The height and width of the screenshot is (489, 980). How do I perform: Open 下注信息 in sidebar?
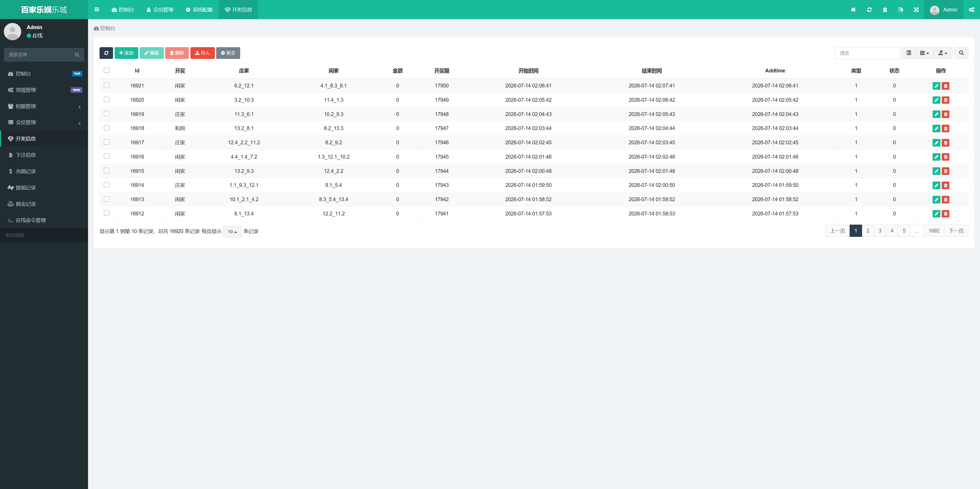pyautogui.click(x=44, y=155)
